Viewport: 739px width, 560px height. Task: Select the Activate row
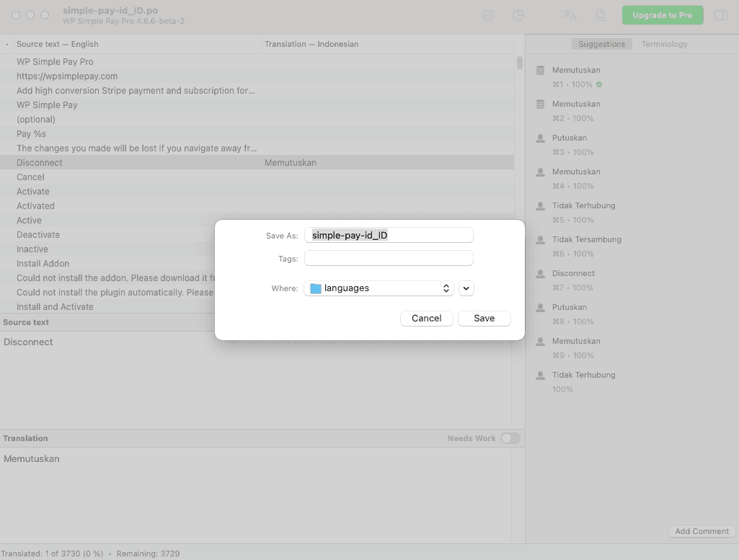tap(257, 192)
